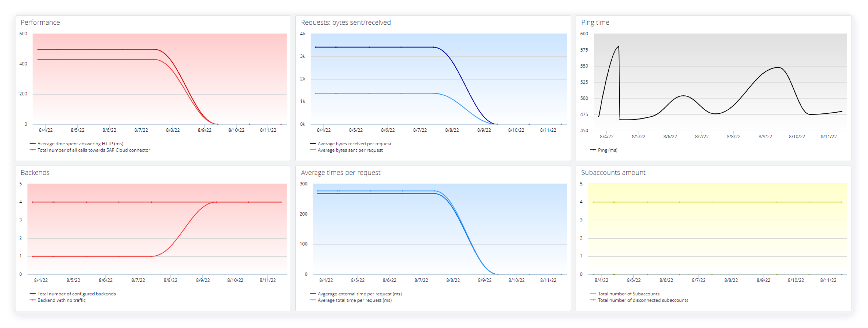The width and height of the screenshot is (868, 328).
Task: Click 8/10/22 axis label in Ping time chart
Action: click(x=797, y=136)
